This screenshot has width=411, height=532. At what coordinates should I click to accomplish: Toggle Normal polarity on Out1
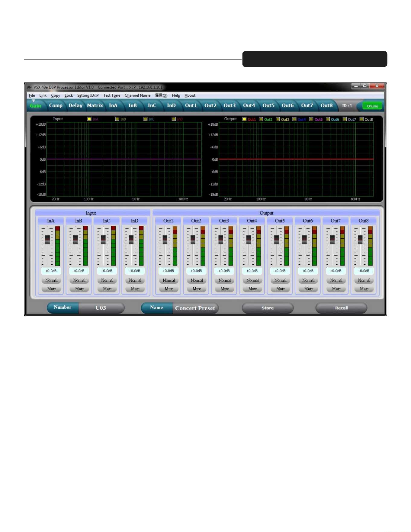[x=169, y=281]
